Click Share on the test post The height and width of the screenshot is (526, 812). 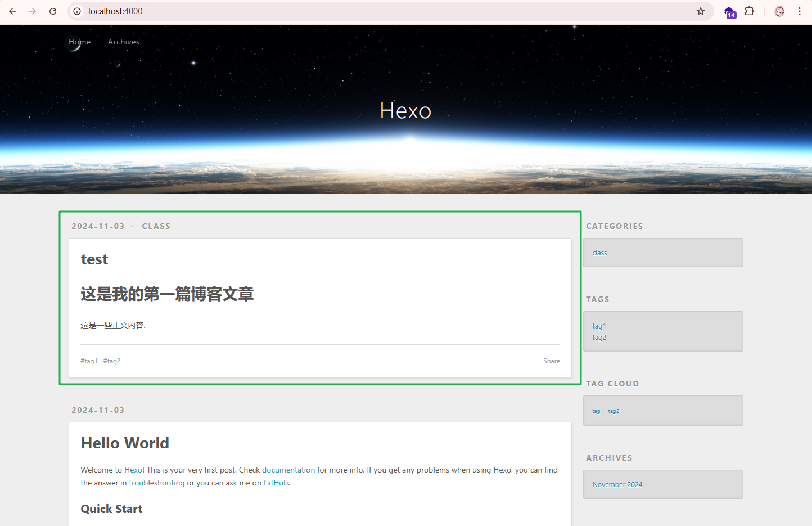point(551,361)
